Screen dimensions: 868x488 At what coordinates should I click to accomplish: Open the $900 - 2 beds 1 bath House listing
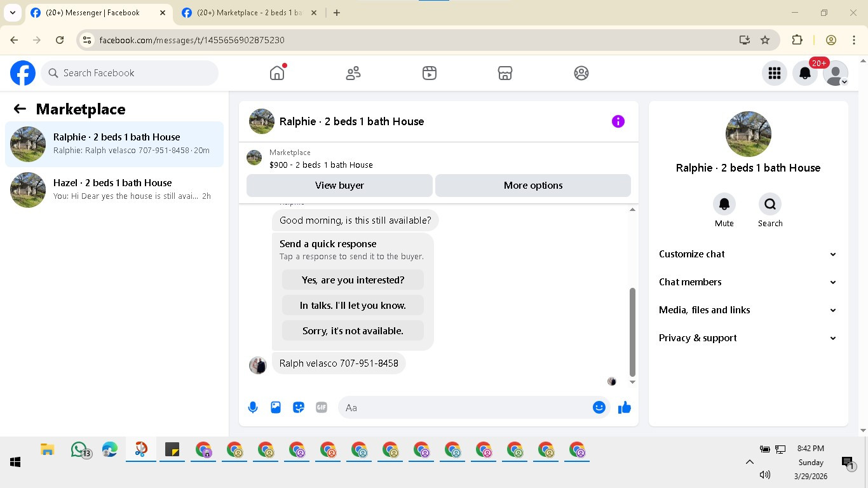pyautogui.click(x=321, y=165)
